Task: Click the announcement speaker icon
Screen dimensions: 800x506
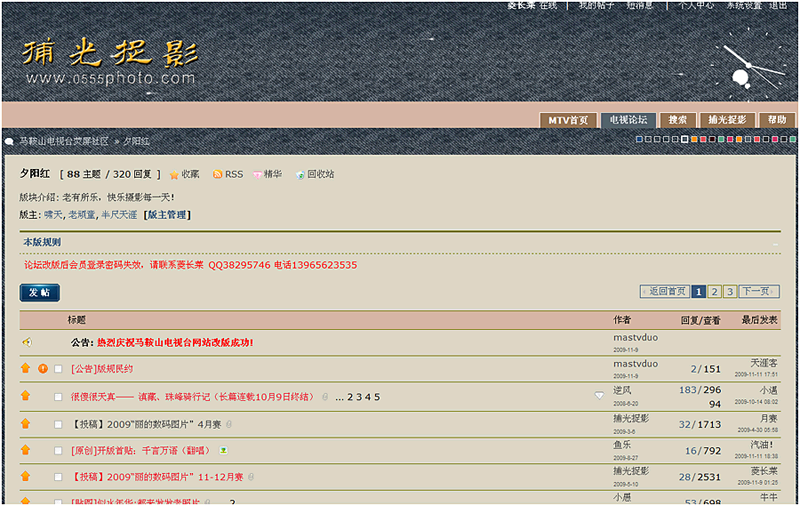Action: [x=27, y=342]
